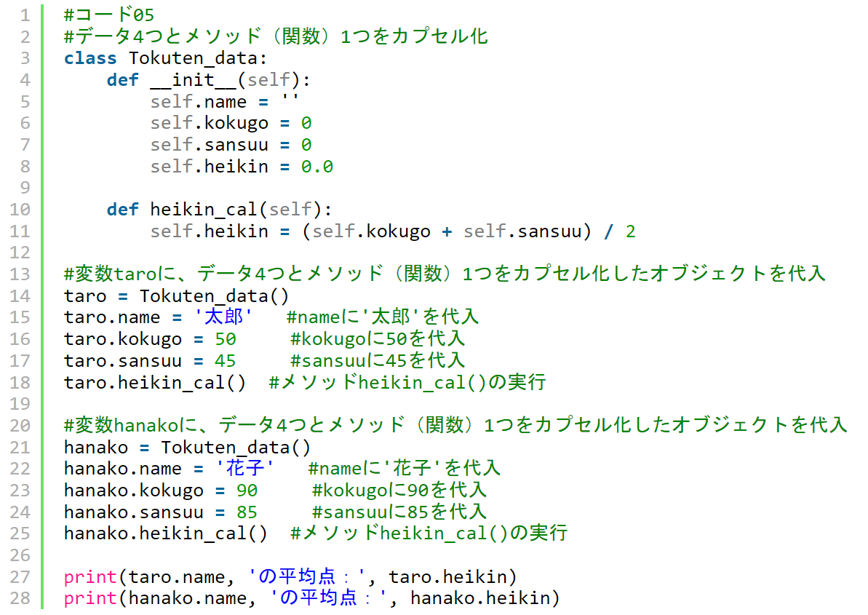Viewport: 868px width, 615px height.
Task: Click the class keyword on line 3
Action: click(x=90, y=58)
